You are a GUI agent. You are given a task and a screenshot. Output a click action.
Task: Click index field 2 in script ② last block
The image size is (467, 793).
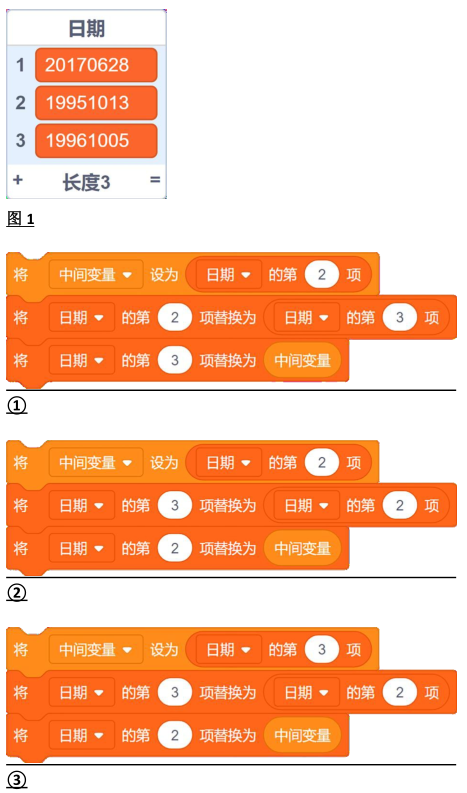[x=175, y=548]
